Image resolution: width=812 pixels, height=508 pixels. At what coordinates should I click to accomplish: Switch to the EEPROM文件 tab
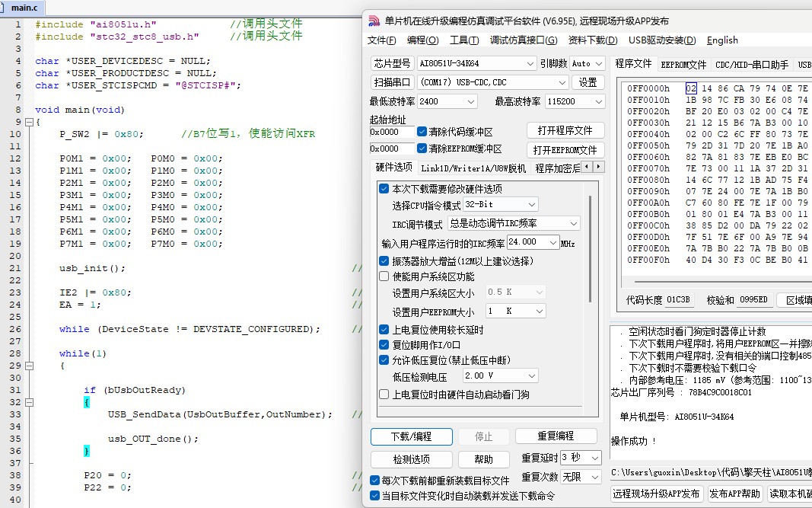pyautogui.click(x=683, y=65)
